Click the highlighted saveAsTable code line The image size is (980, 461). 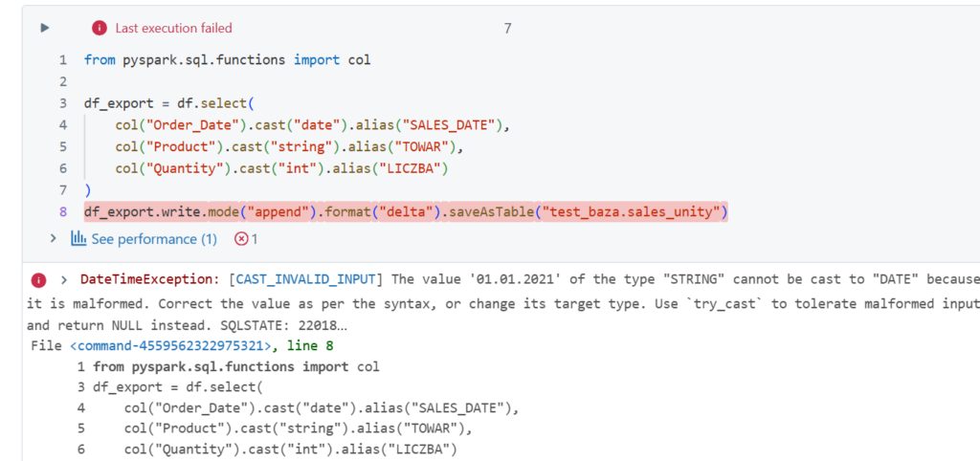[406, 211]
